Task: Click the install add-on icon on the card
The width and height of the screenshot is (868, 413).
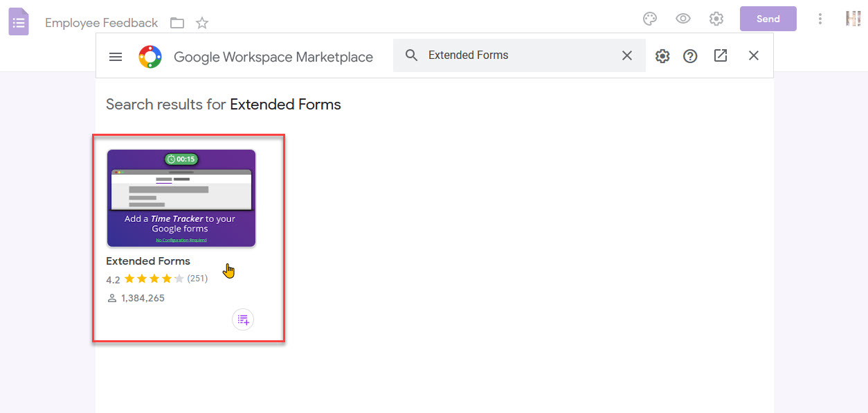Action: 242,319
